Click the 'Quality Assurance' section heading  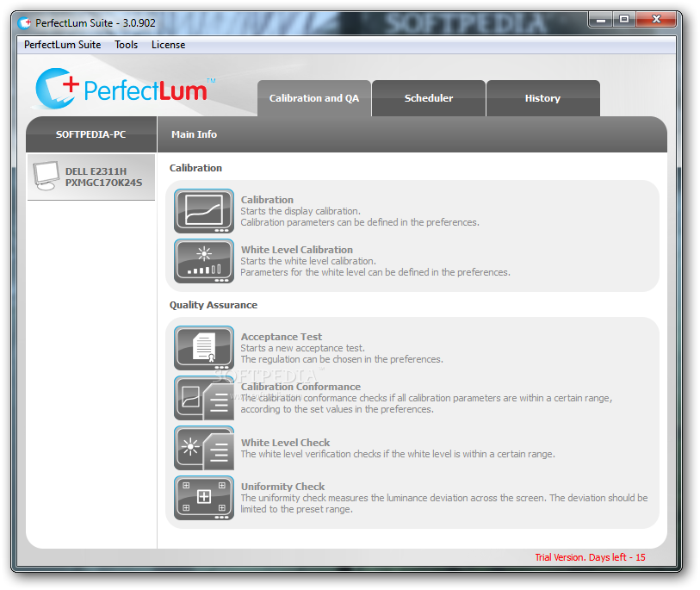214,305
